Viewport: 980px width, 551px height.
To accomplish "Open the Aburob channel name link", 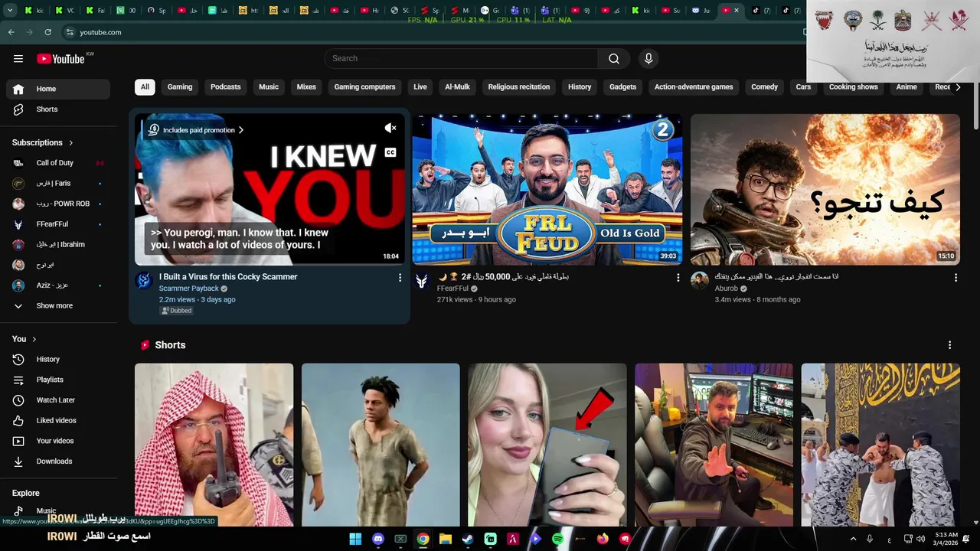I will click(727, 289).
